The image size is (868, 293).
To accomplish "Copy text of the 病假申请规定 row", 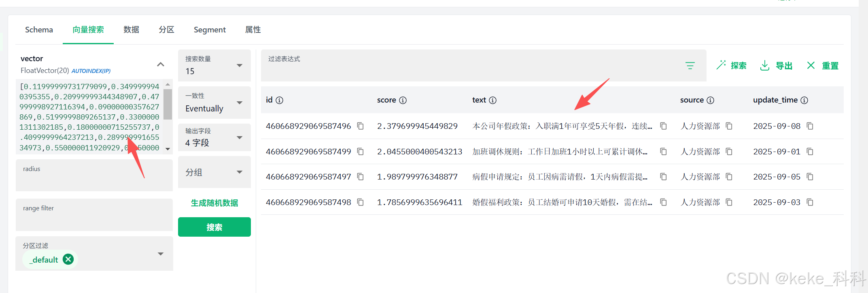I will [663, 177].
